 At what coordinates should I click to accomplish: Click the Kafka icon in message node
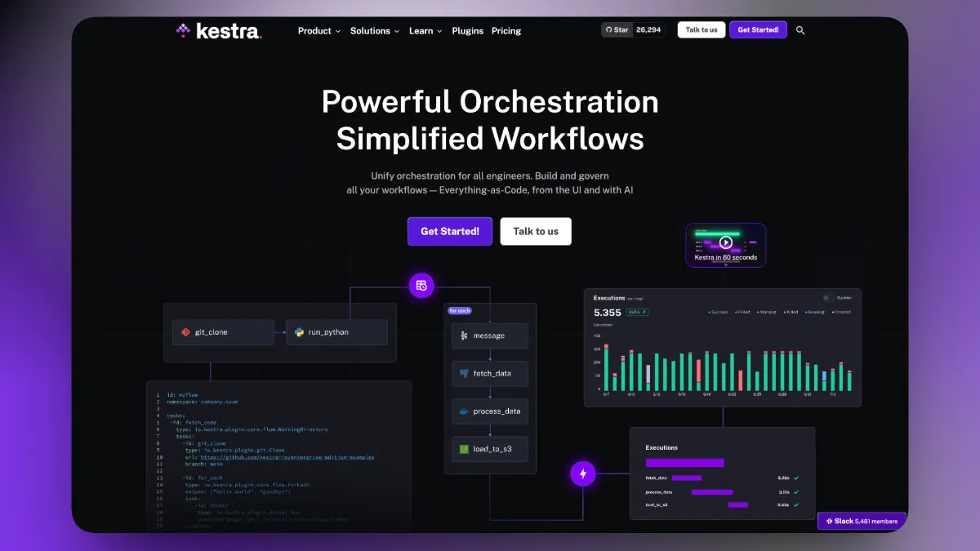(x=464, y=335)
